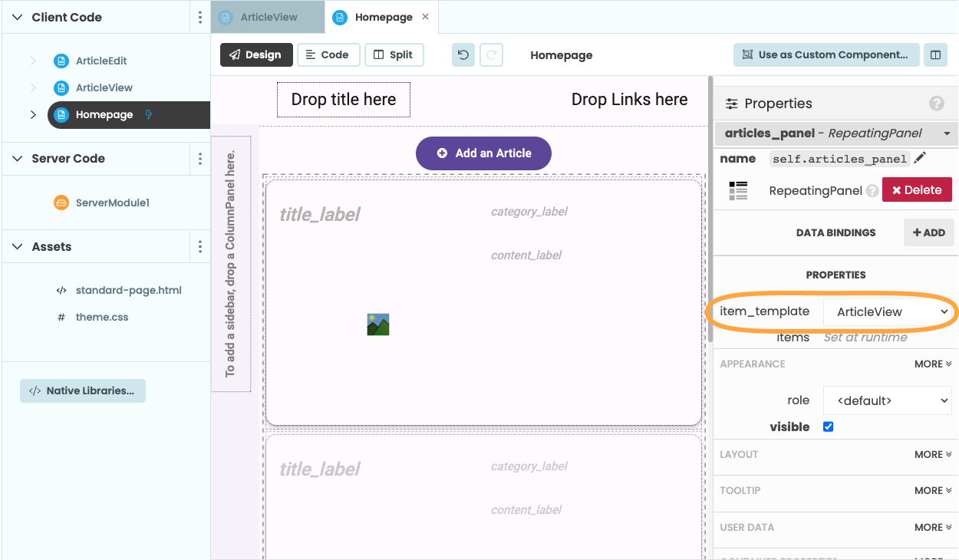
Task: Click the Drop title here placeholder slot
Action: tap(343, 100)
